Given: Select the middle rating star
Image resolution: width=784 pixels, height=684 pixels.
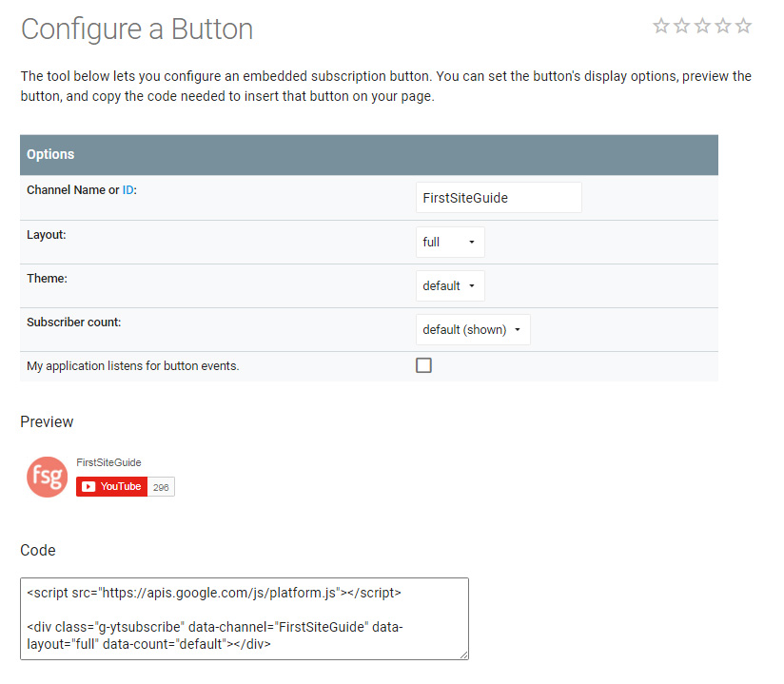Looking at the screenshot, I should pyautogui.click(x=702, y=26).
